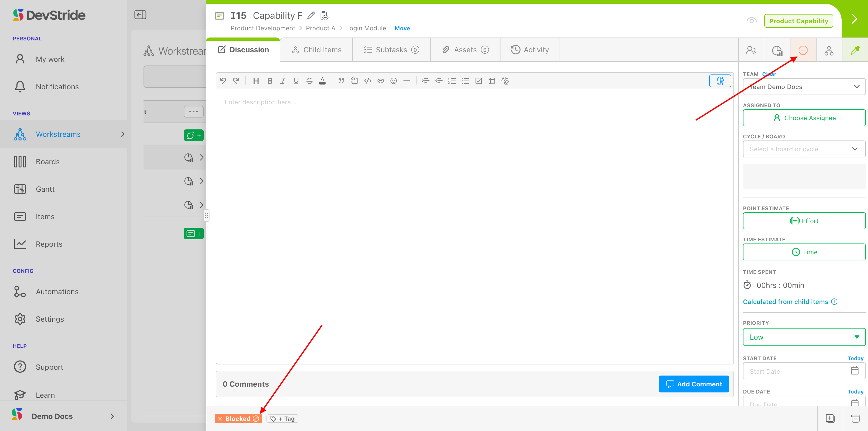Insert a table in the editor

point(492,81)
